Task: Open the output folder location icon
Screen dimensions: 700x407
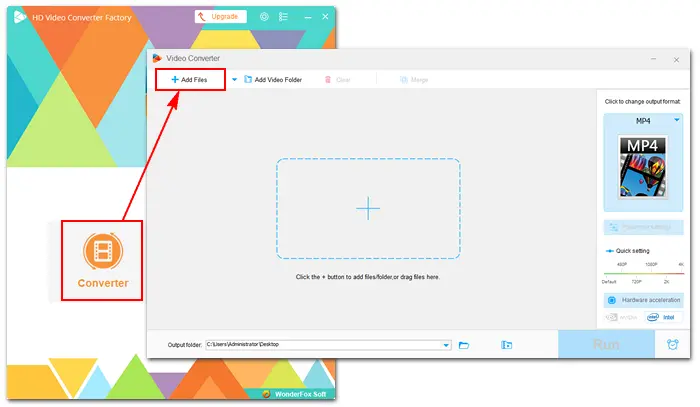Action: coord(506,345)
